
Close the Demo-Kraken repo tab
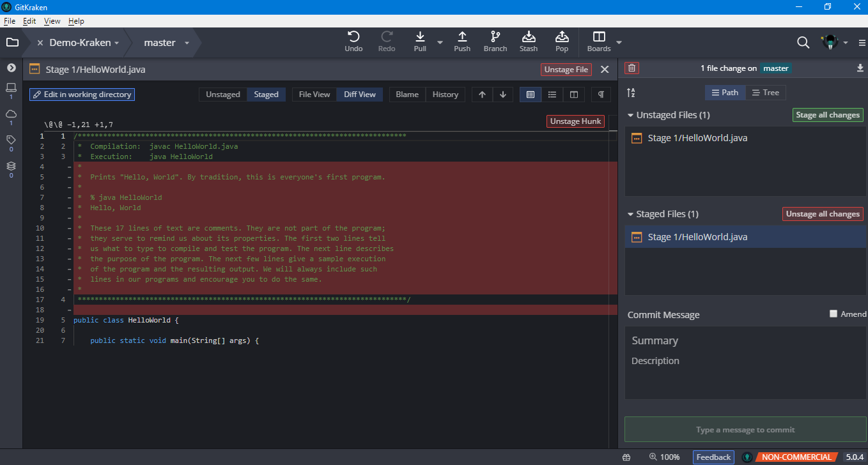(40, 43)
